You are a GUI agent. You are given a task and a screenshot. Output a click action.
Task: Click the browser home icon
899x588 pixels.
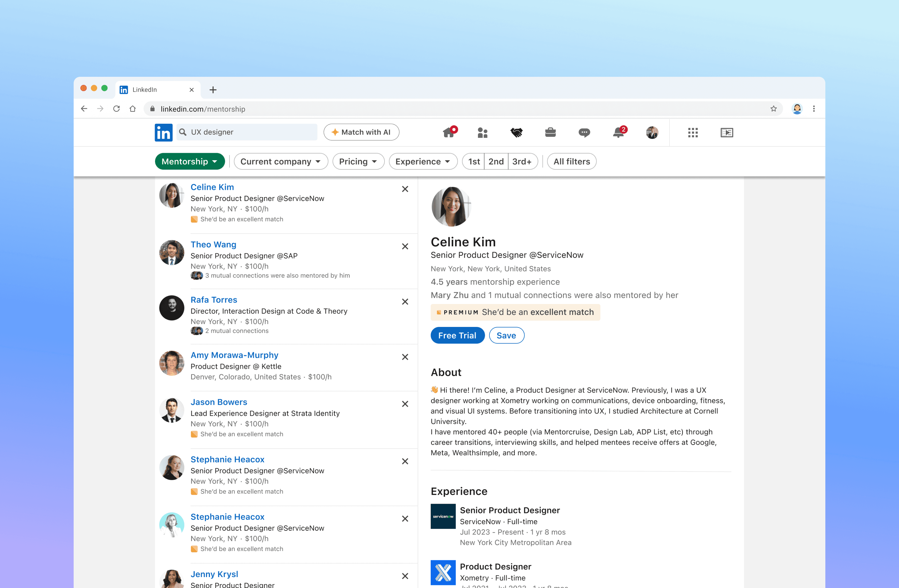coord(133,109)
